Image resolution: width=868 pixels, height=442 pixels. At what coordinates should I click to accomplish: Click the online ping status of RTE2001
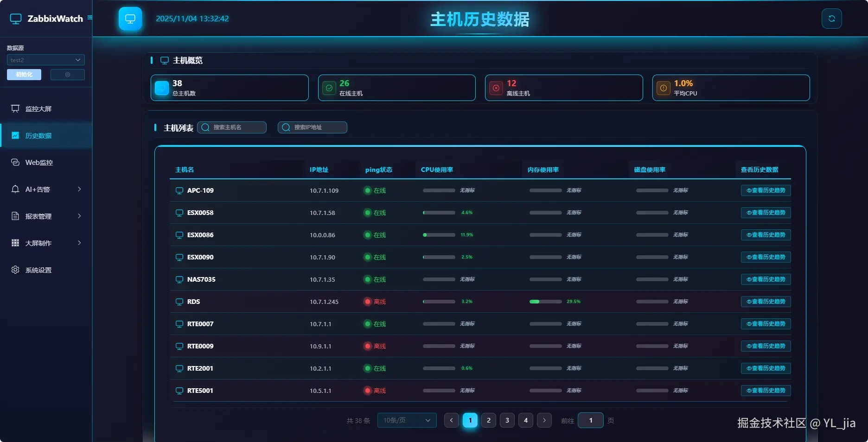click(x=375, y=368)
